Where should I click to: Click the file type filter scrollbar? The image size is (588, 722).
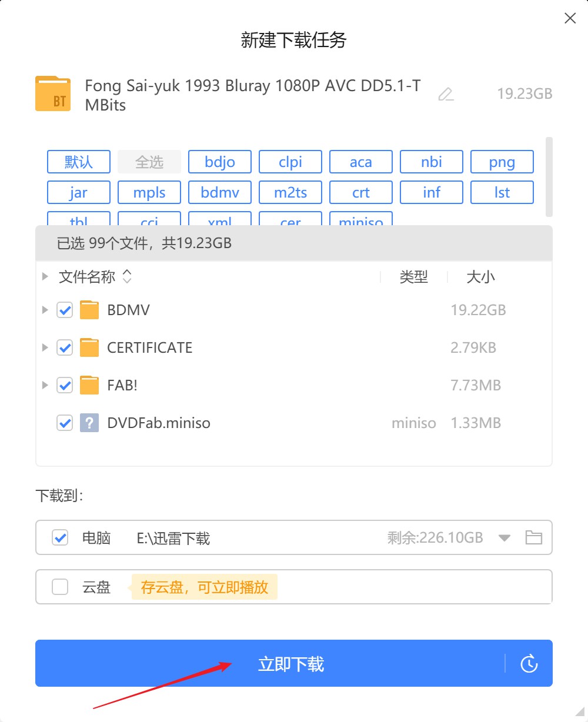(x=549, y=176)
